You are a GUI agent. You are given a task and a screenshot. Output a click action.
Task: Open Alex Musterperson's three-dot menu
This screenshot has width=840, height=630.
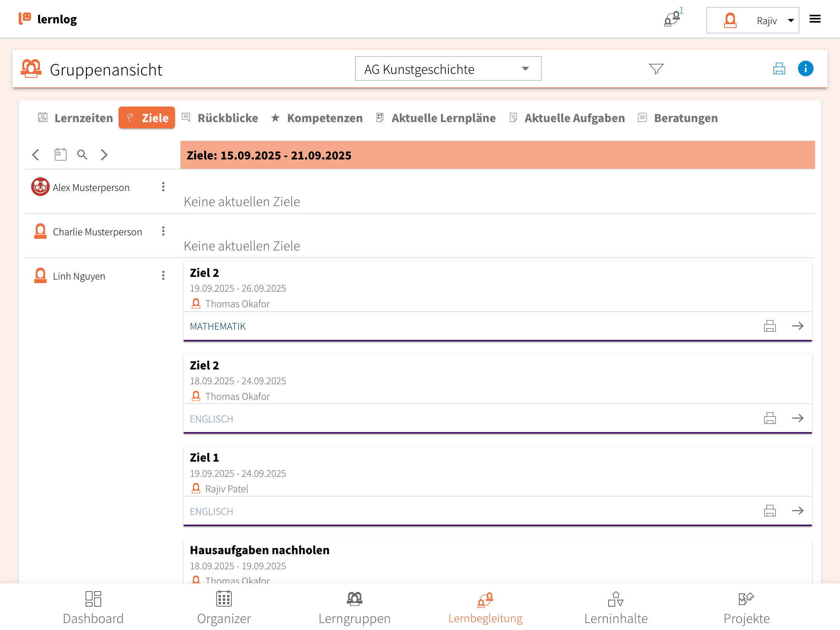tap(163, 187)
